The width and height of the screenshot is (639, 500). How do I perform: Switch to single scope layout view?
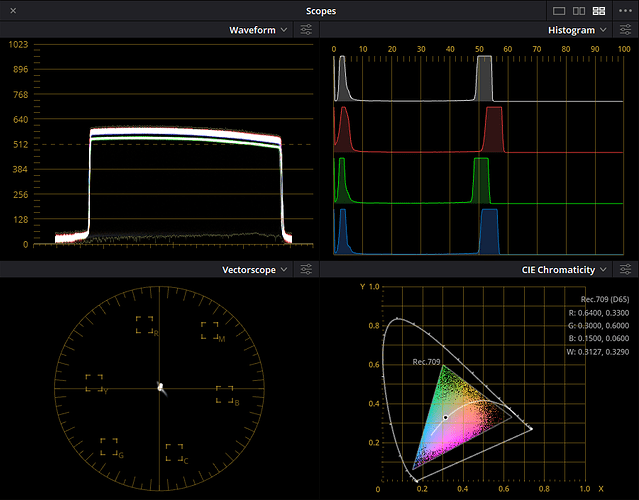point(559,11)
